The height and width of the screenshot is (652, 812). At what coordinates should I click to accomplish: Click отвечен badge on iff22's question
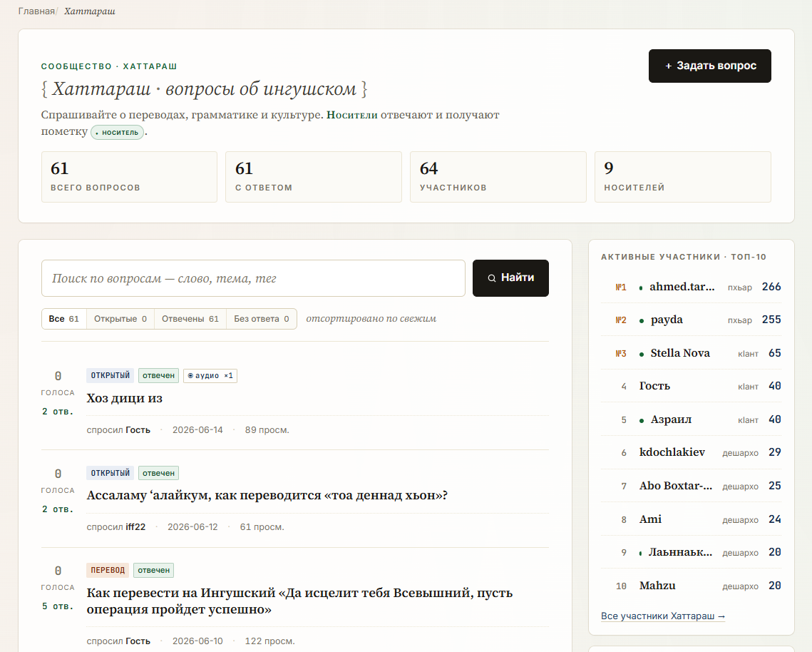point(158,473)
